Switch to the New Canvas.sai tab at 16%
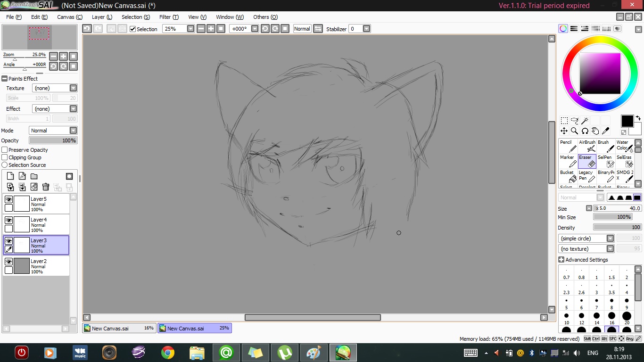The image size is (644, 362). 119,328
